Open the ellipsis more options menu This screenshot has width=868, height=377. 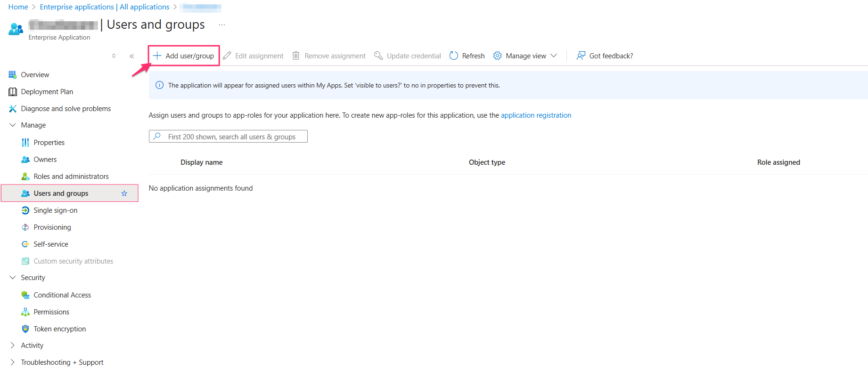tap(222, 24)
